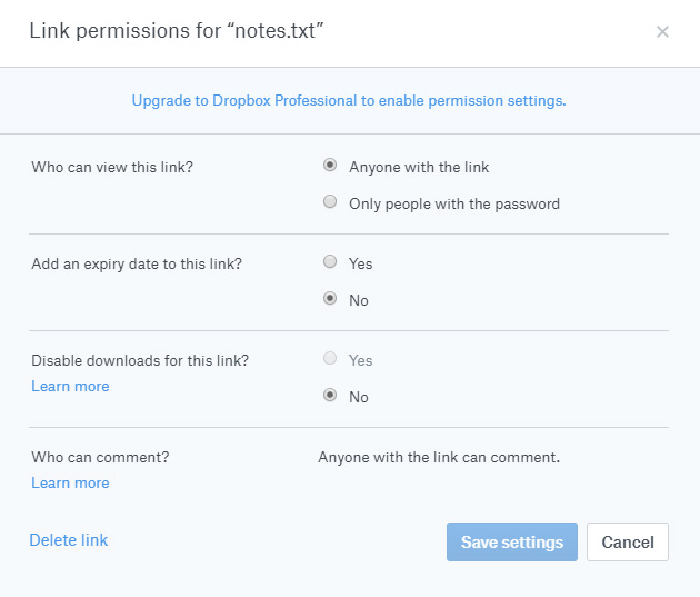Cancel the link permission changes

[x=627, y=542]
